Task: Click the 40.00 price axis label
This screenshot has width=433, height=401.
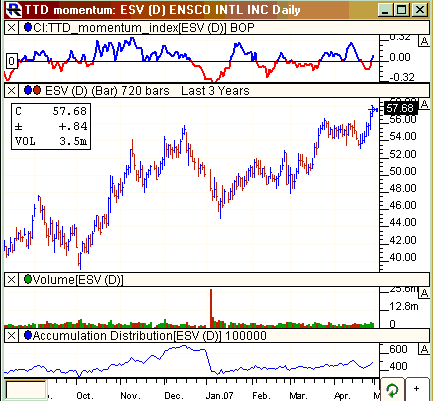Action: [403, 257]
